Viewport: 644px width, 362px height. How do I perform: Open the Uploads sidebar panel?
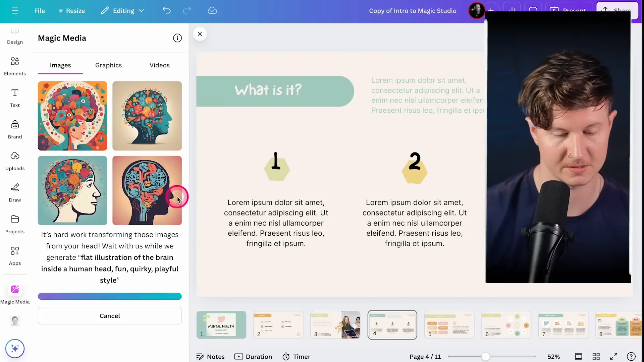coord(15,161)
